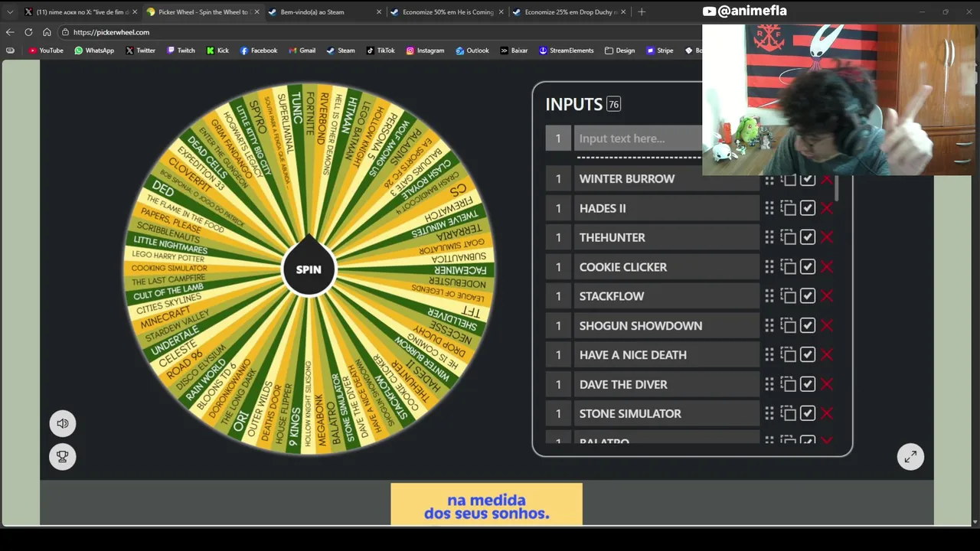Uncheck the THEHUNTER checkbox
The height and width of the screenshot is (551, 980).
pyautogui.click(x=808, y=237)
